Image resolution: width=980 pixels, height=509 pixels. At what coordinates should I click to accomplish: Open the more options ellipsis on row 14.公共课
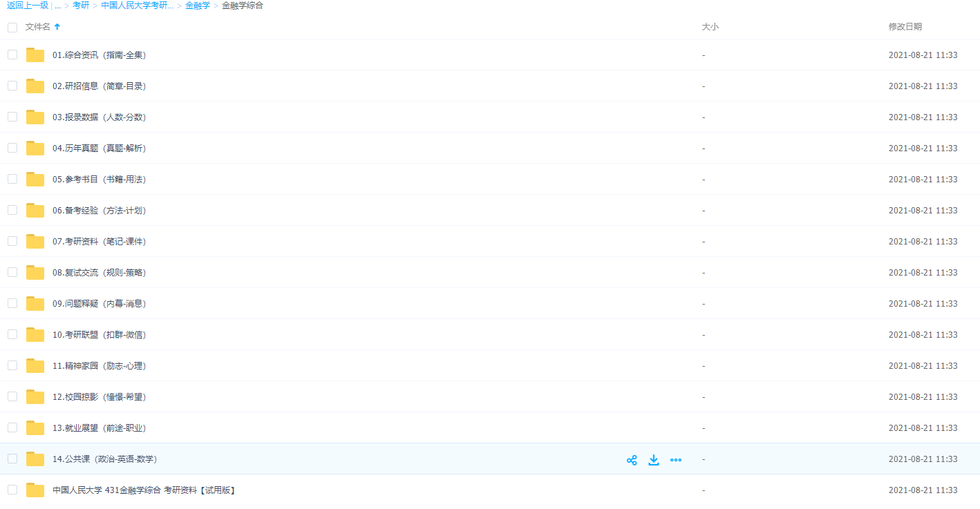click(676, 460)
